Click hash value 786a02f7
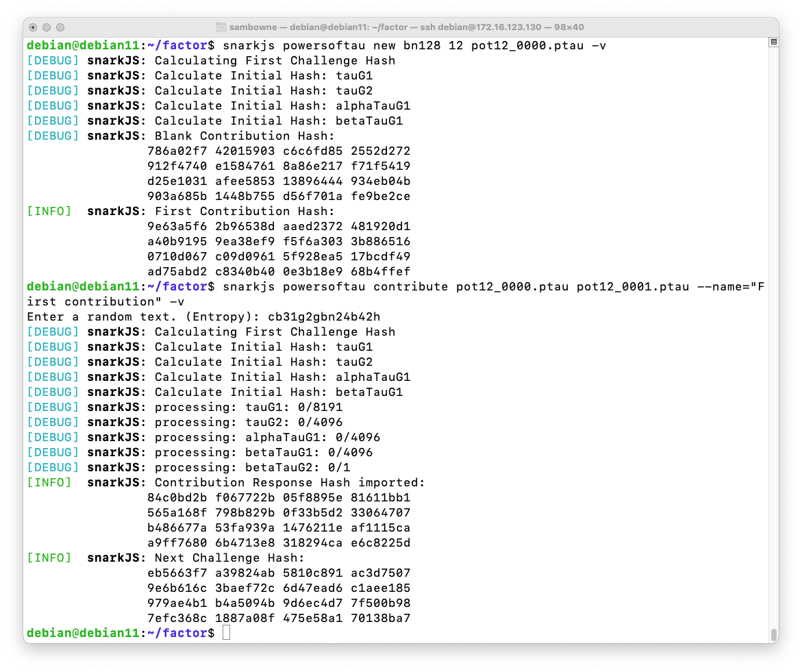Viewport: 802px width, 672px height. [x=177, y=151]
